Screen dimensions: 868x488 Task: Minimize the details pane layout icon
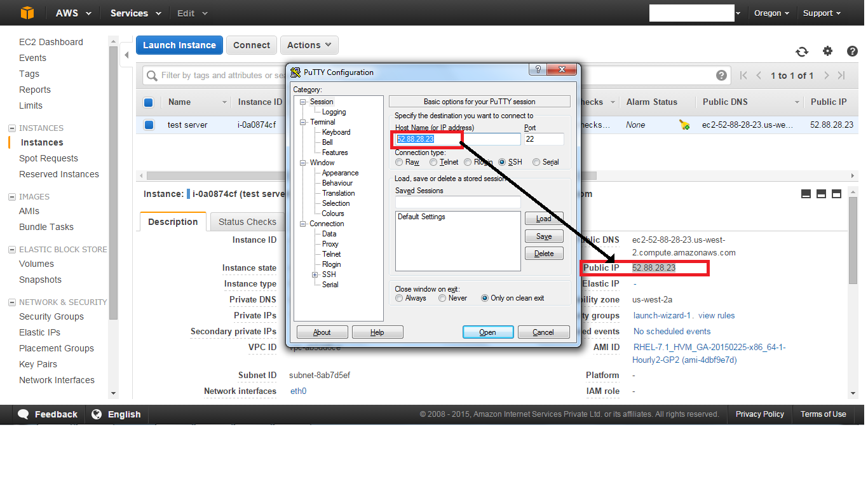806,194
